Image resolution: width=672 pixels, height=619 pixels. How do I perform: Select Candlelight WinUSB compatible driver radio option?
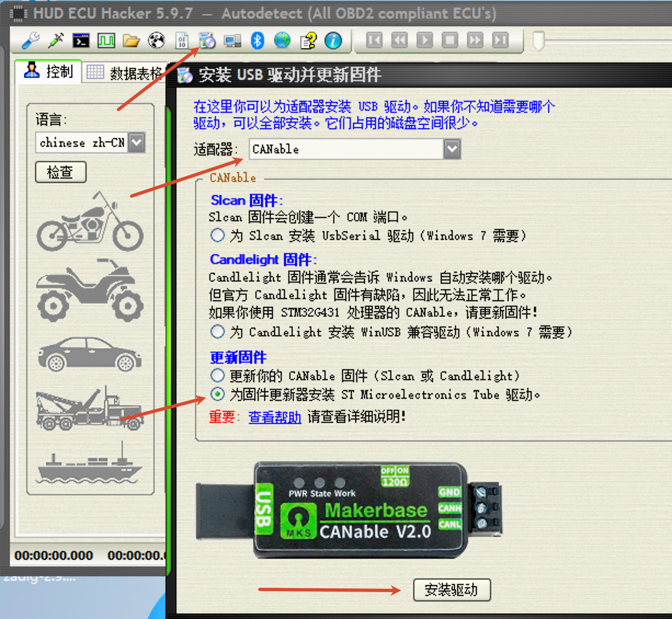218,331
